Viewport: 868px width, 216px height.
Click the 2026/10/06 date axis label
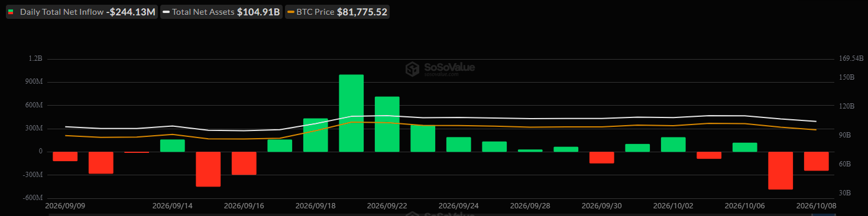[745, 206]
